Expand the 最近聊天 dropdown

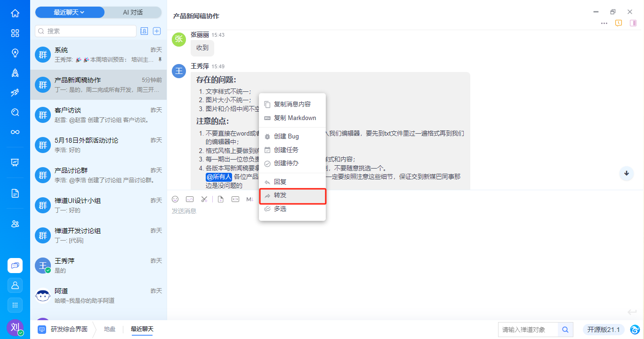pyautogui.click(x=70, y=12)
